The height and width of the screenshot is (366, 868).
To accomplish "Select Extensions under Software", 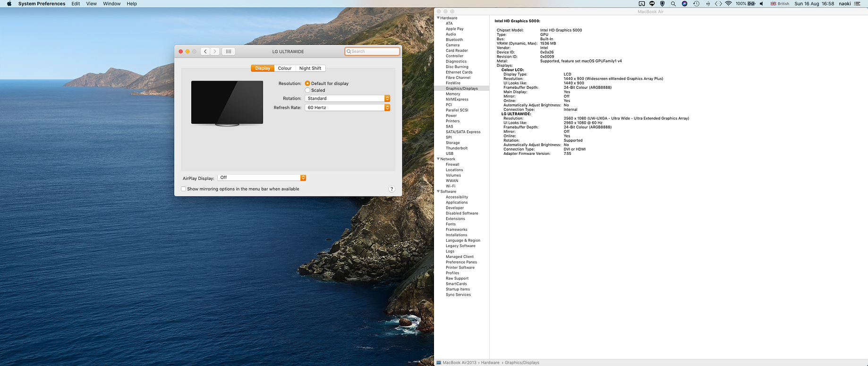I will (455, 219).
